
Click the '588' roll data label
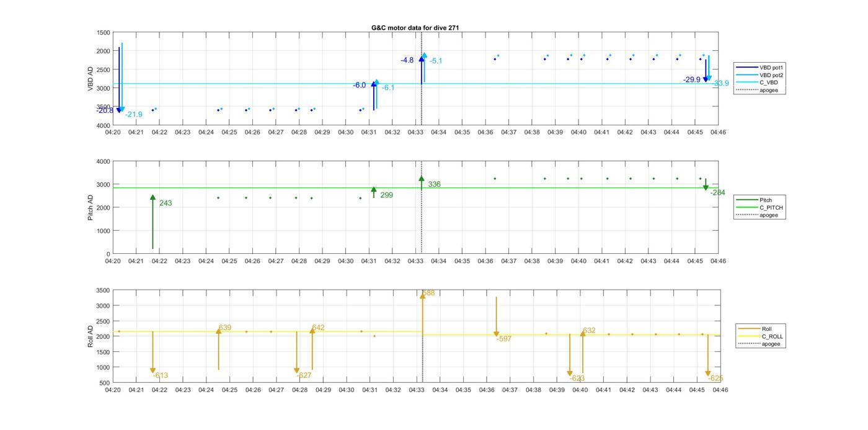(428, 293)
